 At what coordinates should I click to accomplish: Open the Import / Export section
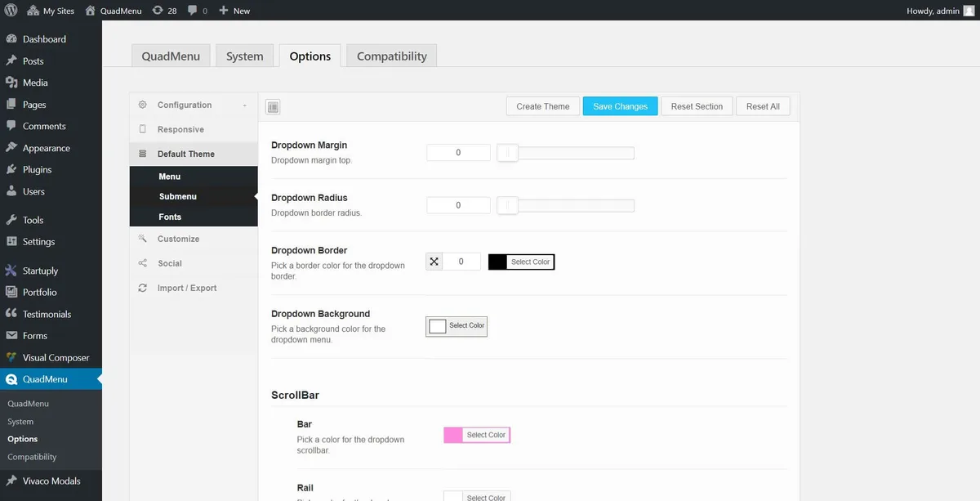pos(194,288)
